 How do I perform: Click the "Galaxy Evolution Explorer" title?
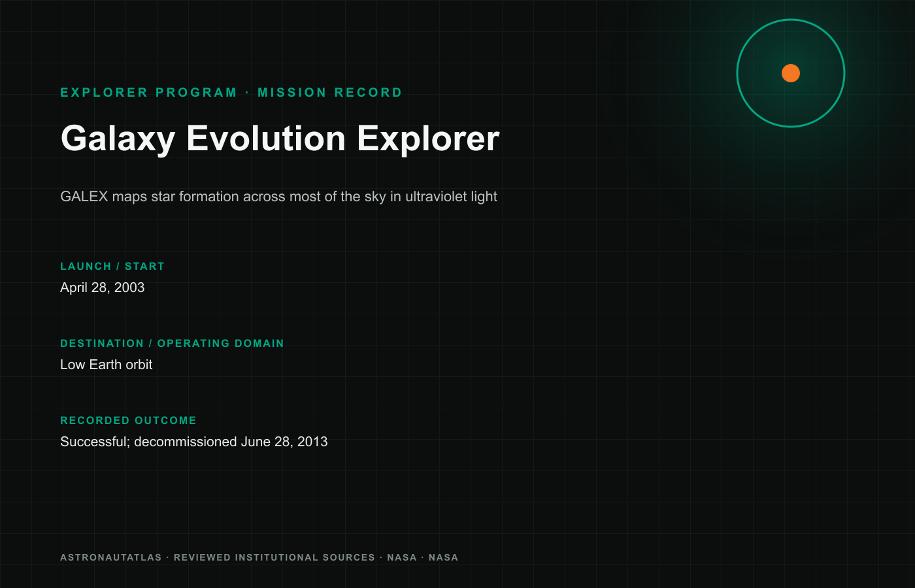(x=280, y=139)
